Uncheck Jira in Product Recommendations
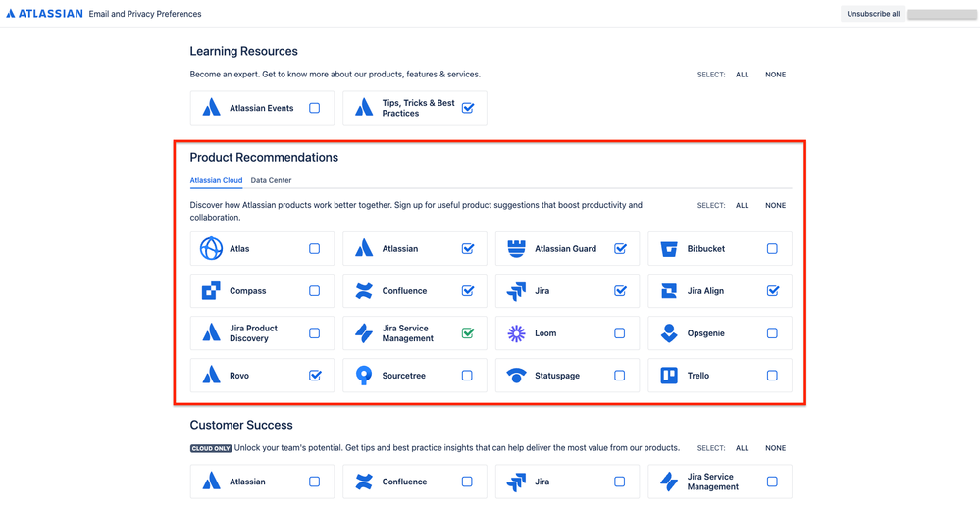Image resolution: width=980 pixels, height=507 pixels. (620, 291)
